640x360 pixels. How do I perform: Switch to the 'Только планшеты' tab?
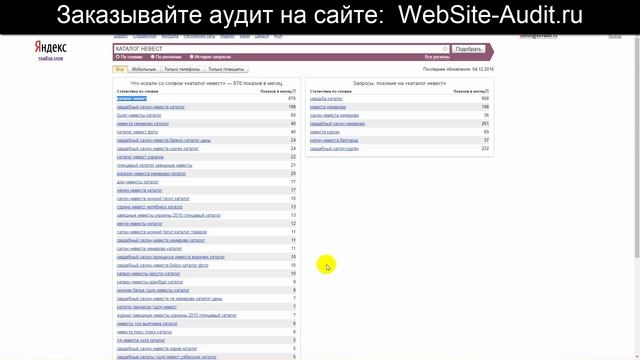point(226,69)
